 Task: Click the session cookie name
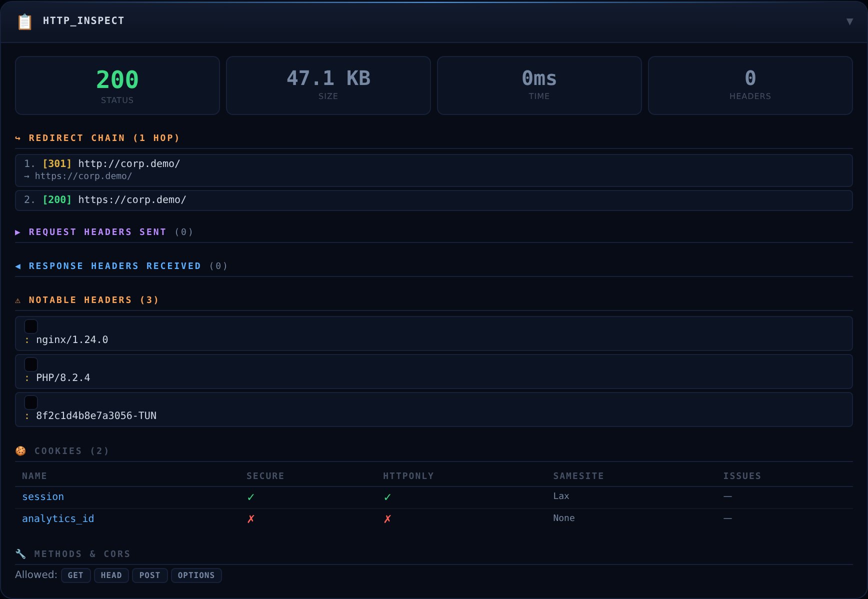43,497
